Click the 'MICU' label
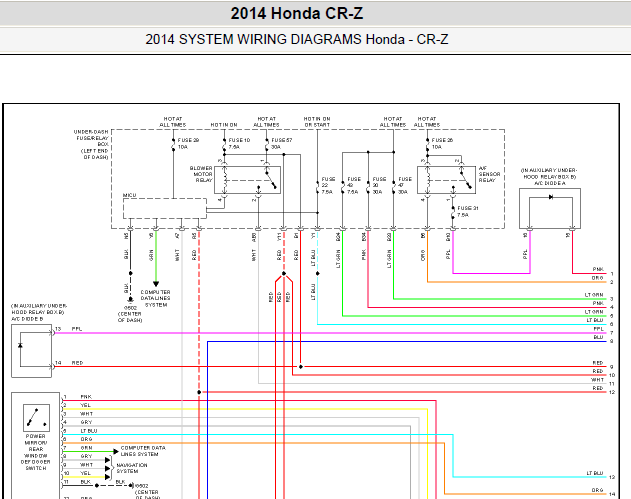This screenshot has width=631, height=499. tap(130, 195)
